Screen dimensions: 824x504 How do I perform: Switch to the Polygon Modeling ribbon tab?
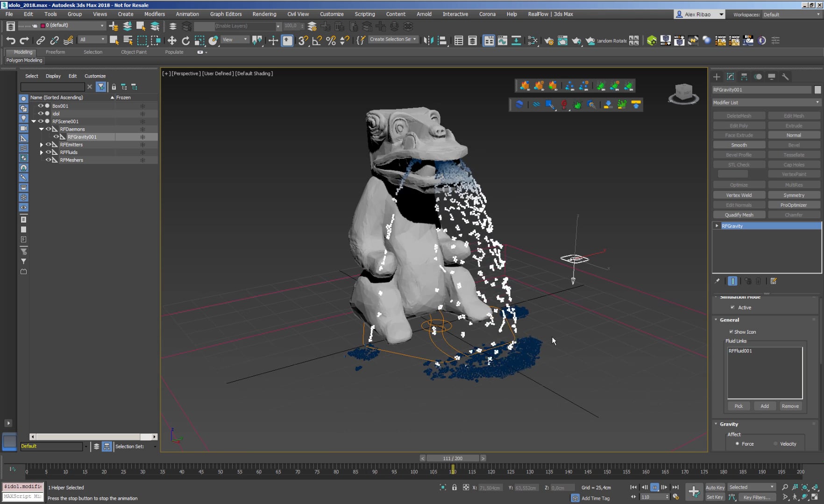pos(24,60)
